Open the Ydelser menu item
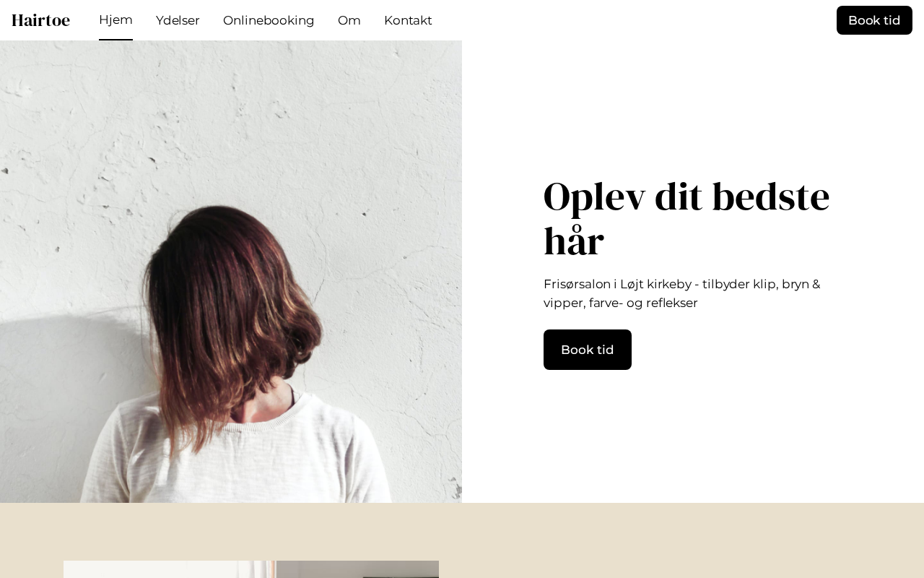Screen dimensions: 924x578 178,20
